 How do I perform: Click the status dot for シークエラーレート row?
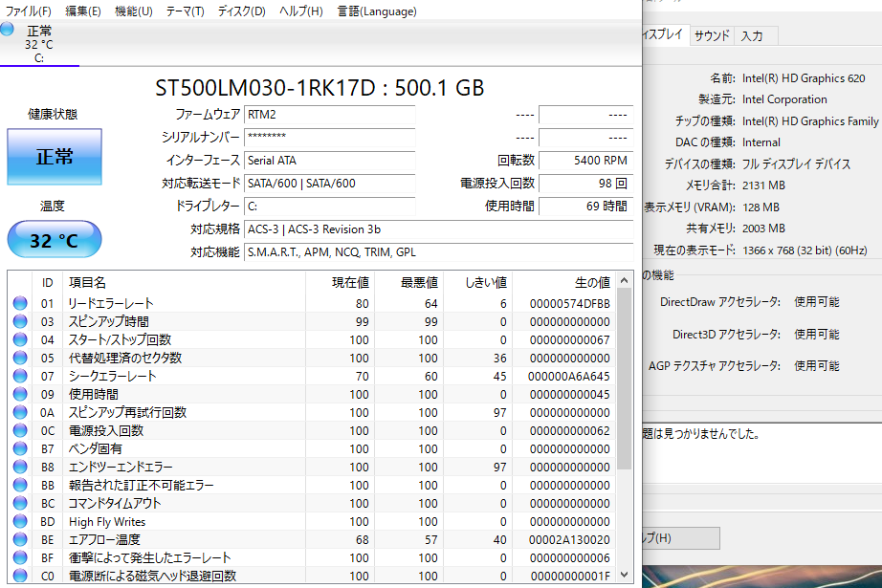click(20, 376)
